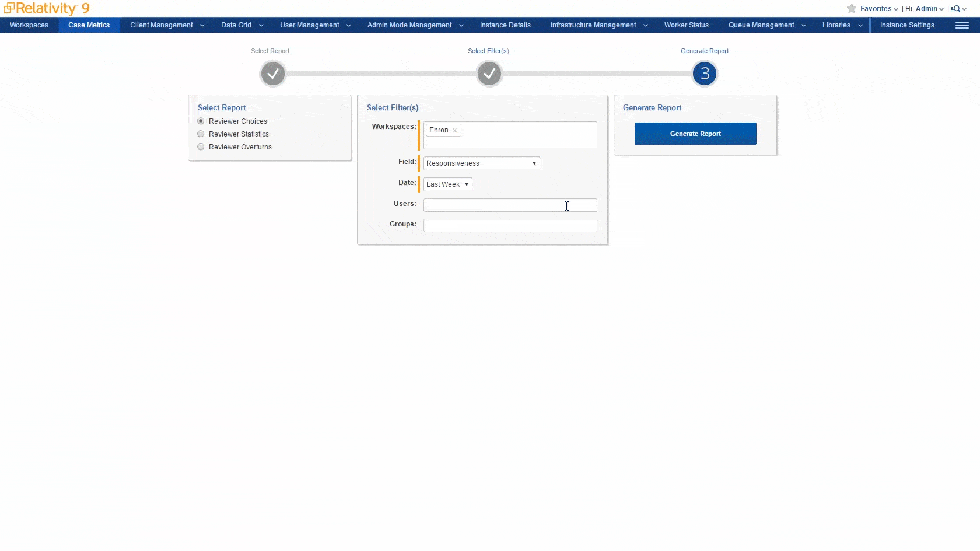Open the Date dropdown set to Last Week
This screenshot has height=551, width=980.
447,184
